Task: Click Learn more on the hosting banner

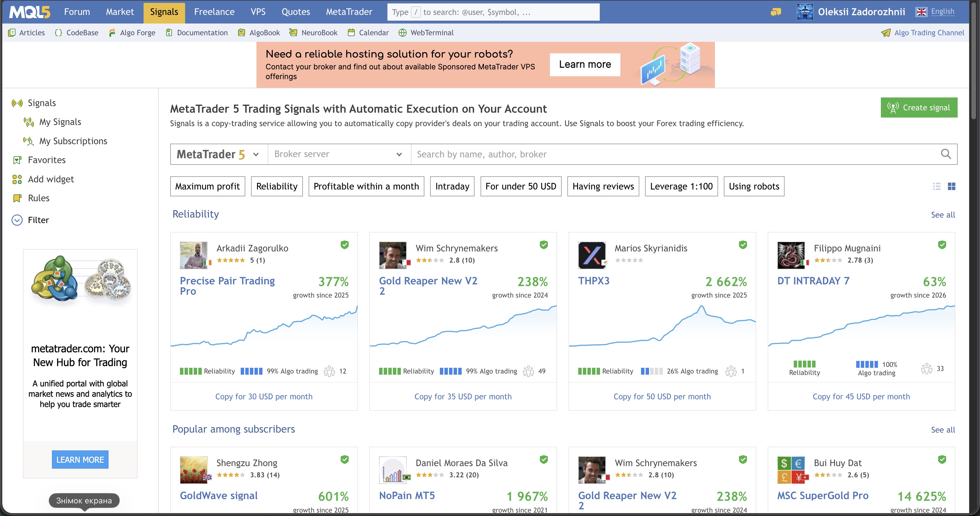Action: [585, 65]
